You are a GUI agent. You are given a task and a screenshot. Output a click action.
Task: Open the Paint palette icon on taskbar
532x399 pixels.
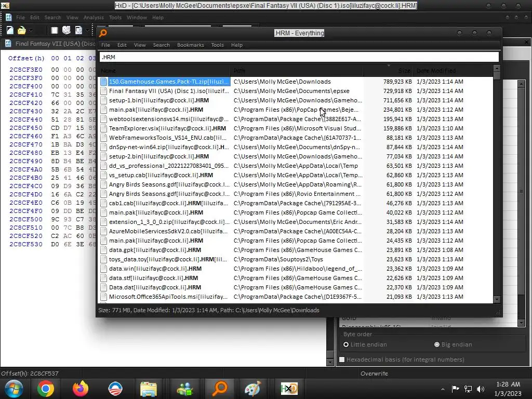pyautogui.click(x=253, y=389)
